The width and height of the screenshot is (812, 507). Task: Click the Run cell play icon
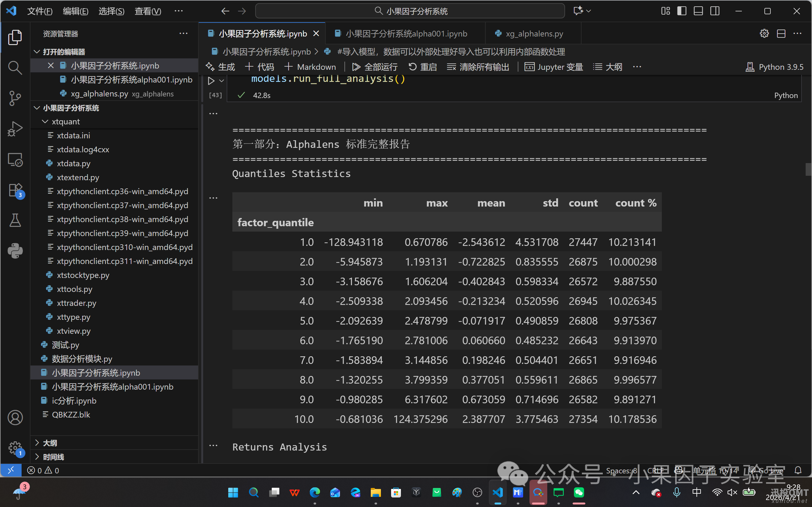211,81
